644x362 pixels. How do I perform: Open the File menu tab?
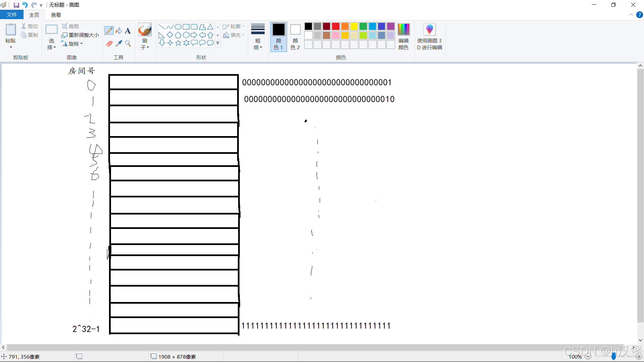pyautogui.click(x=12, y=15)
